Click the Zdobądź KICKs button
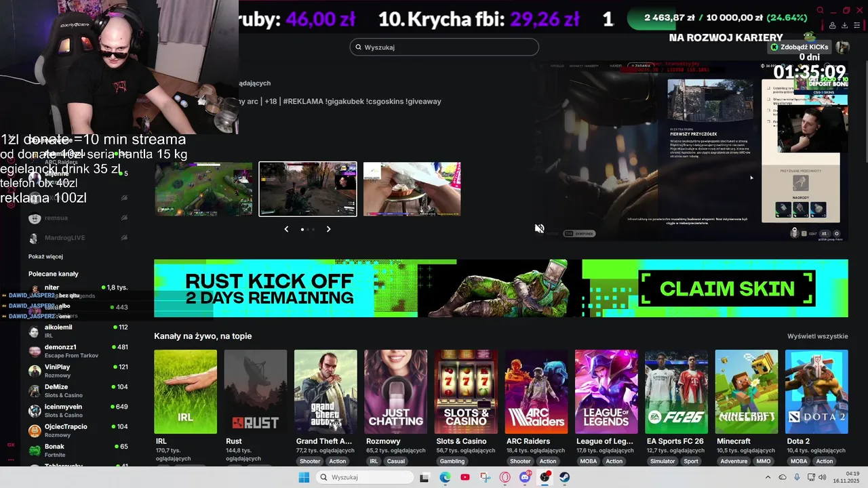This screenshot has height=488, width=868. [x=800, y=47]
